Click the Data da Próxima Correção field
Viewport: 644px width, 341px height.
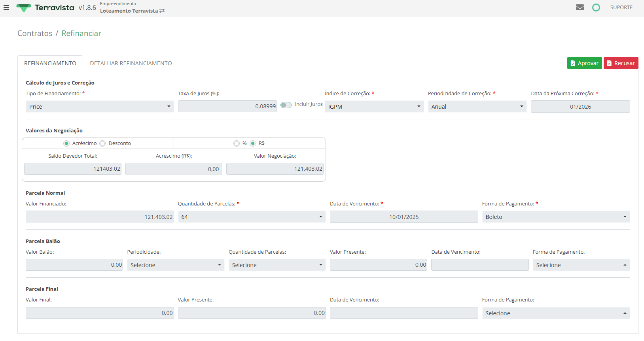[580, 107]
